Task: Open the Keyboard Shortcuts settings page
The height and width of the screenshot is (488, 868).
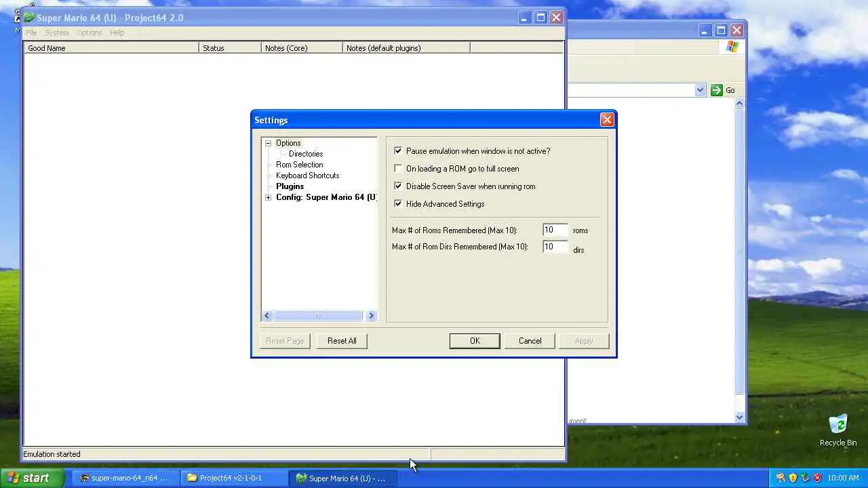Action: [307, 176]
